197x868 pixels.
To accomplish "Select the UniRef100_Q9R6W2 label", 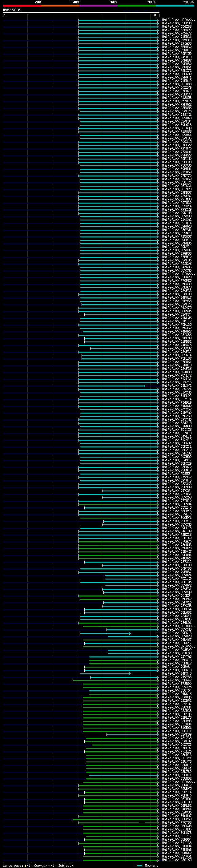I will [176, 443].
